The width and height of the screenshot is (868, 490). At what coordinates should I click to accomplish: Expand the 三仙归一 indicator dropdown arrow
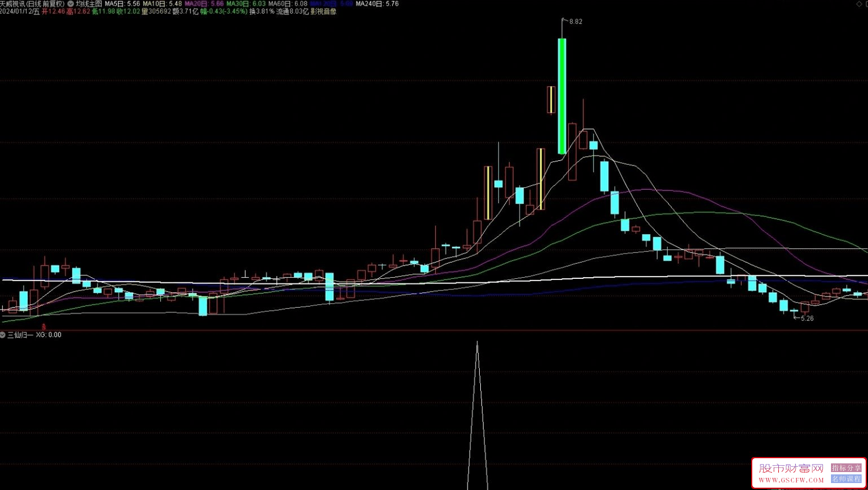[3, 335]
